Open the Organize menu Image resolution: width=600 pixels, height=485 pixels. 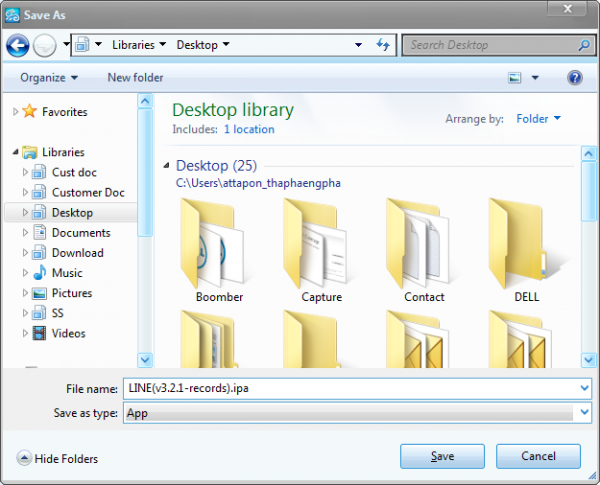pos(48,77)
